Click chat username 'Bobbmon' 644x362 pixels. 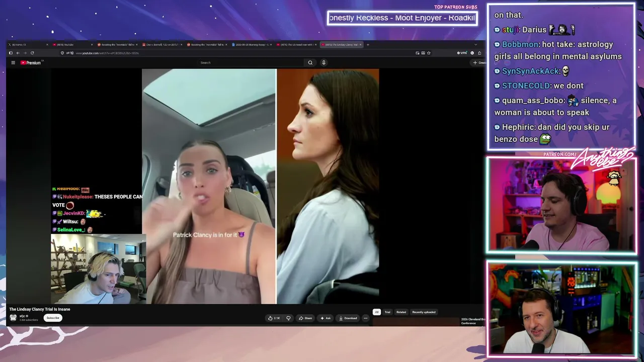[x=520, y=44]
